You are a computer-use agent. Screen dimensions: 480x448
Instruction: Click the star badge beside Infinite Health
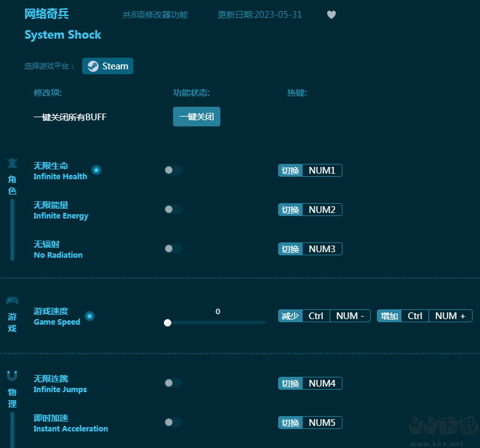coord(96,170)
